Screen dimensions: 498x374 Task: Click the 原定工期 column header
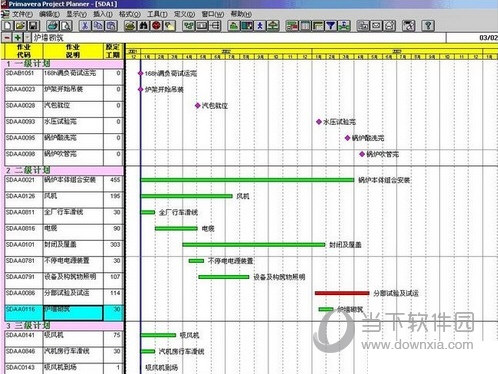point(113,51)
